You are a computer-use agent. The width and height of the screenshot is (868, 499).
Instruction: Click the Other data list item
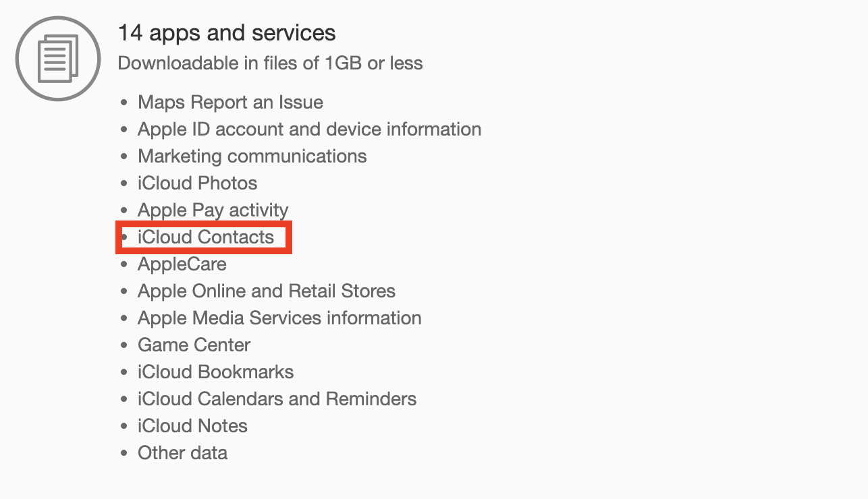coord(182,453)
